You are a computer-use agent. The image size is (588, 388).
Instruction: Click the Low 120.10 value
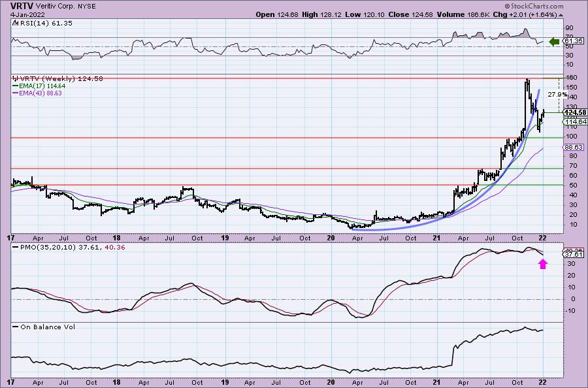[x=365, y=14]
